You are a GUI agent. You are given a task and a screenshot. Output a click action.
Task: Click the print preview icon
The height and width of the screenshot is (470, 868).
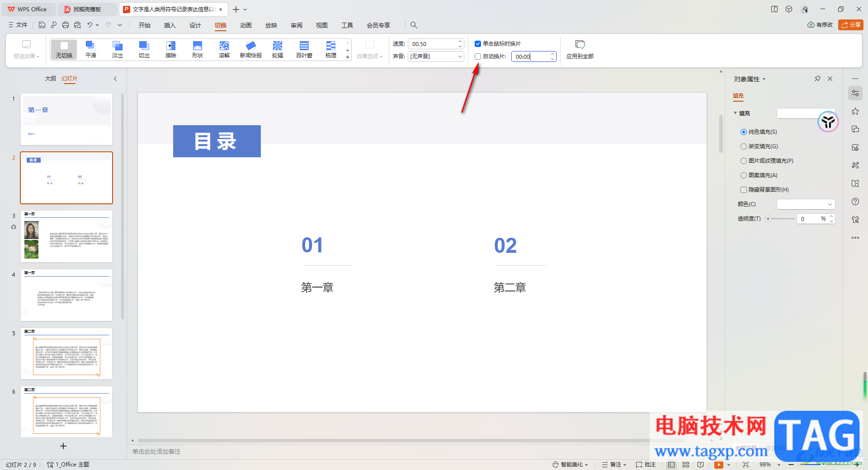click(x=77, y=25)
